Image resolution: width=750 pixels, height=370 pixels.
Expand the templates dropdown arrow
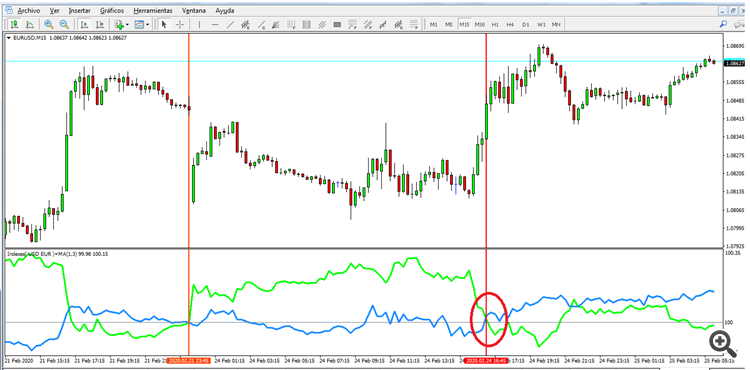[147, 24]
